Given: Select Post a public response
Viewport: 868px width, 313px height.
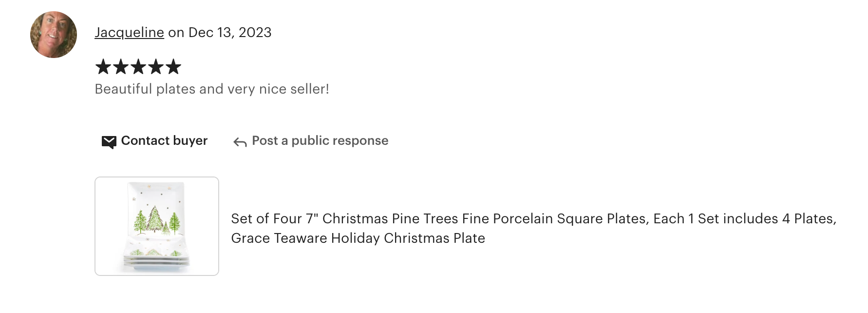Looking at the screenshot, I should point(320,140).
